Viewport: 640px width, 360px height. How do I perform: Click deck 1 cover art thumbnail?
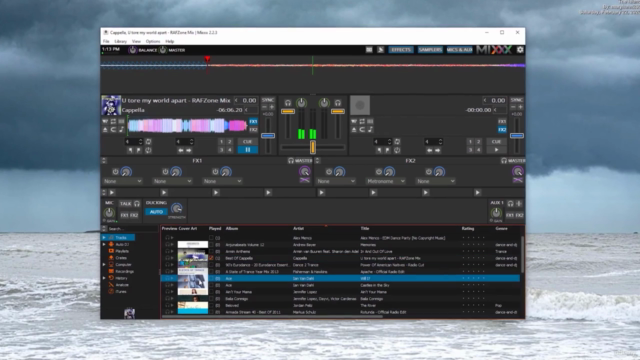[x=111, y=105]
